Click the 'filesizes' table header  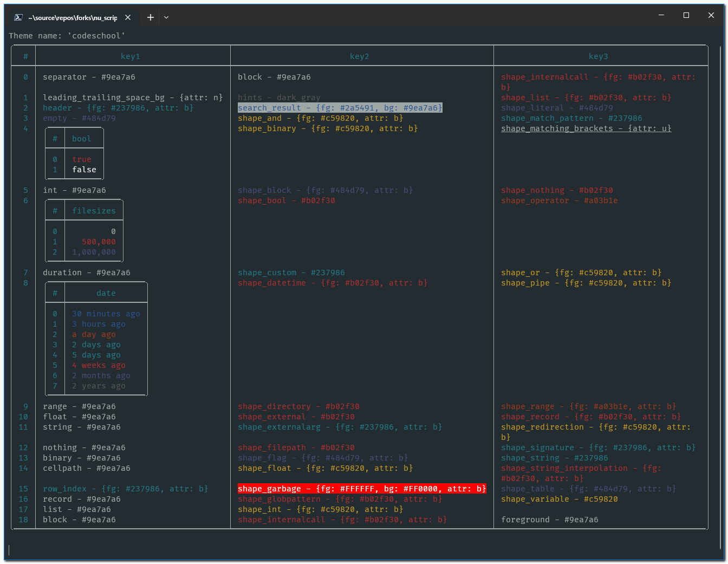94,211
